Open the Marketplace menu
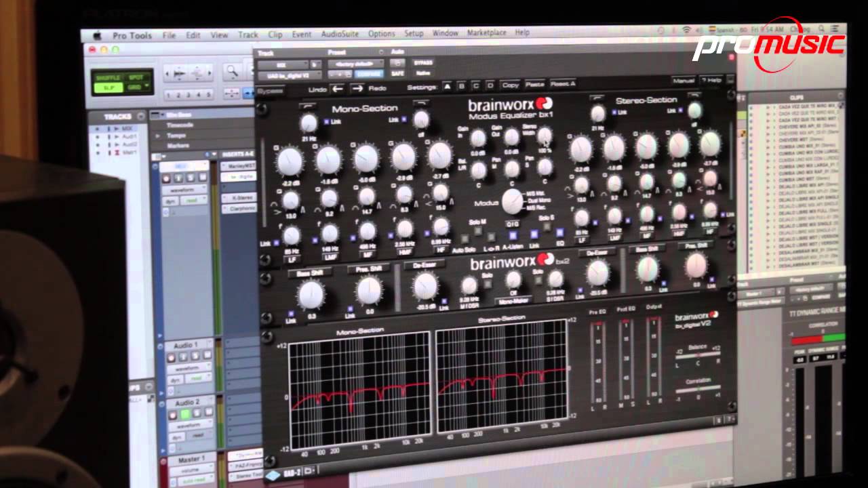868x488 pixels. [x=487, y=33]
